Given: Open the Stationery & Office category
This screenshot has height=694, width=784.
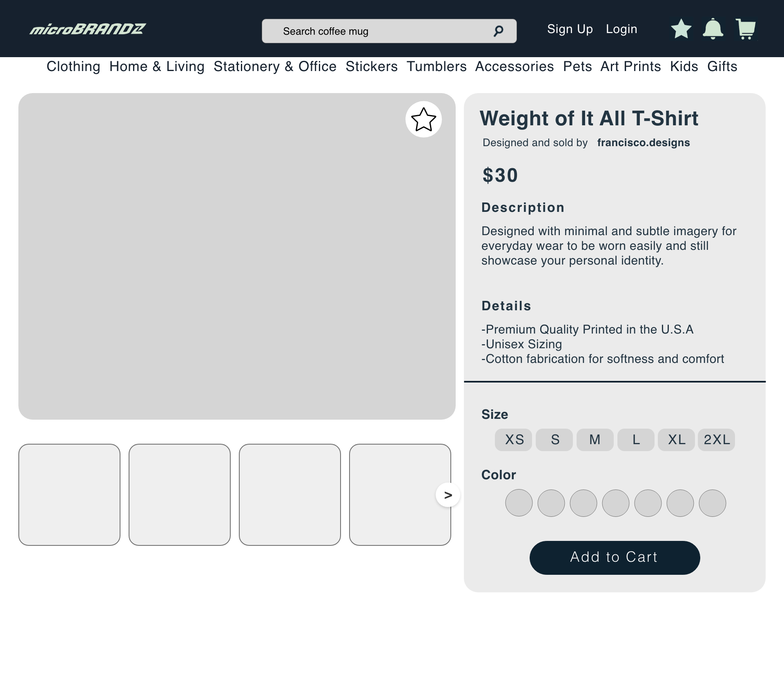Looking at the screenshot, I should [x=275, y=67].
